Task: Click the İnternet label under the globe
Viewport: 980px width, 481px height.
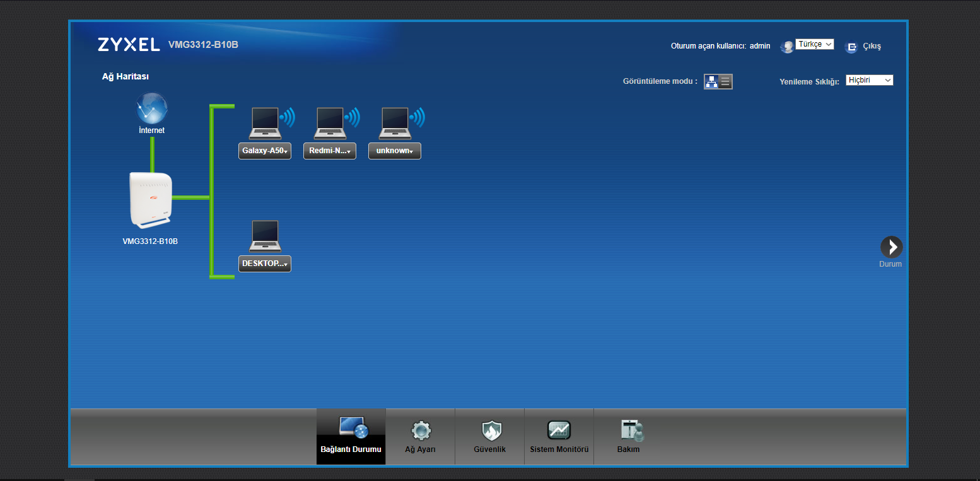Action: coord(152,130)
